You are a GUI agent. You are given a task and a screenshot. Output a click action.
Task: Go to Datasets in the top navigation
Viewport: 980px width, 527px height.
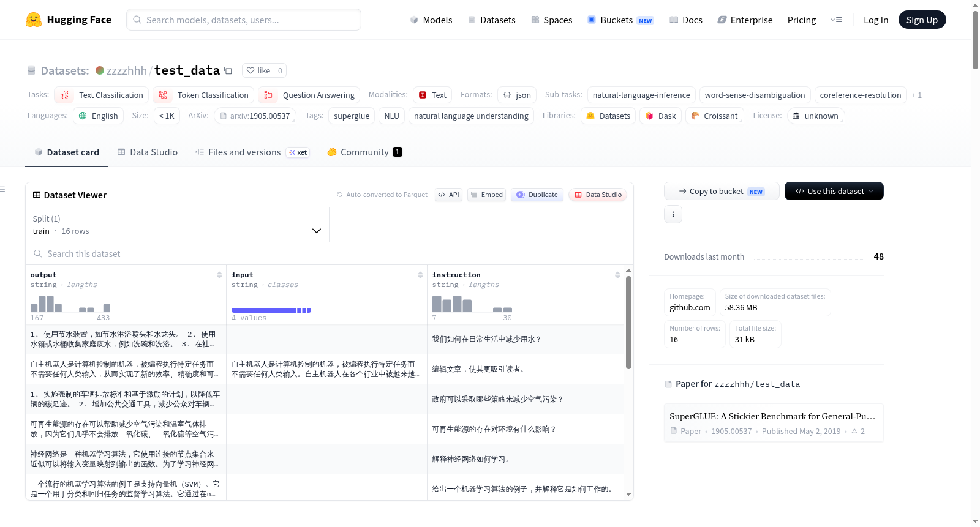coord(492,20)
